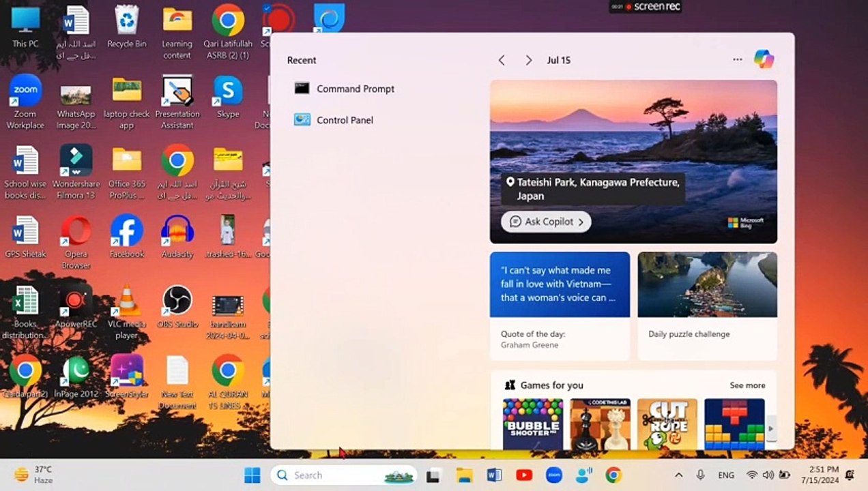Click See more in Games for you

(x=747, y=385)
